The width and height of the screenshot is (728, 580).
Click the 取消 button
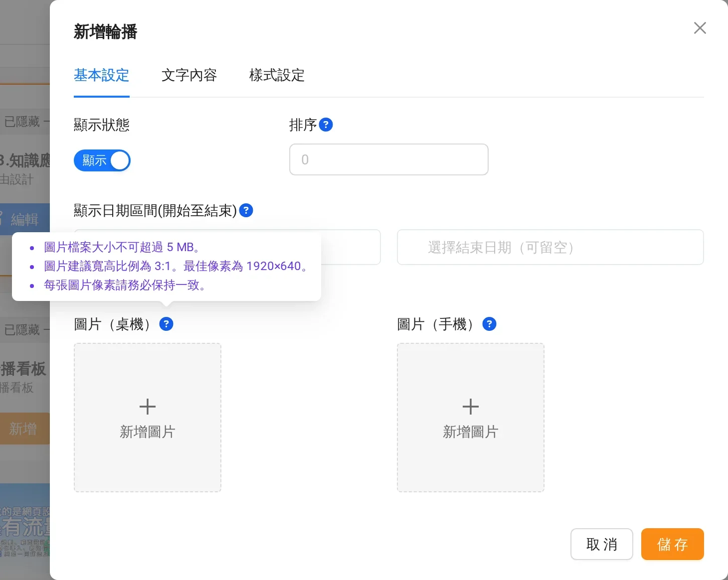[602, 544]
